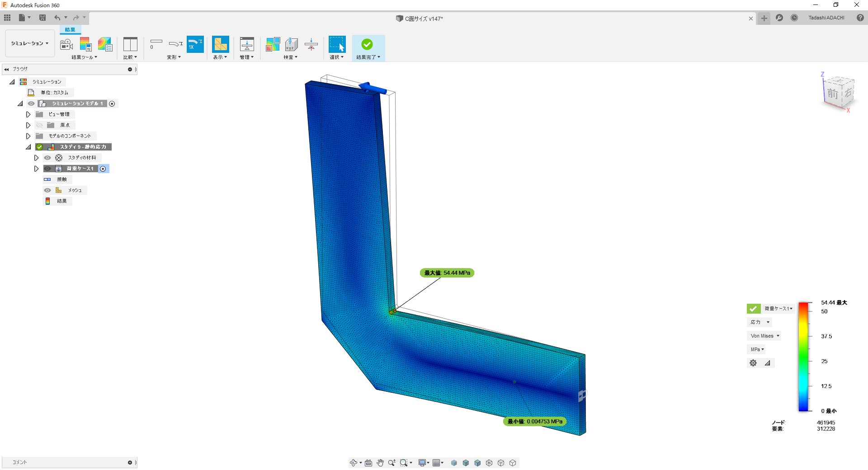
Task: Activate radio button beside シミュレーション モデル 1
Action: [112, 103]
